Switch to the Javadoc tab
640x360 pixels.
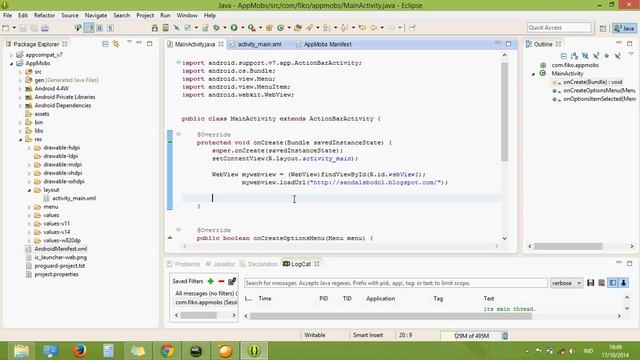224,264
